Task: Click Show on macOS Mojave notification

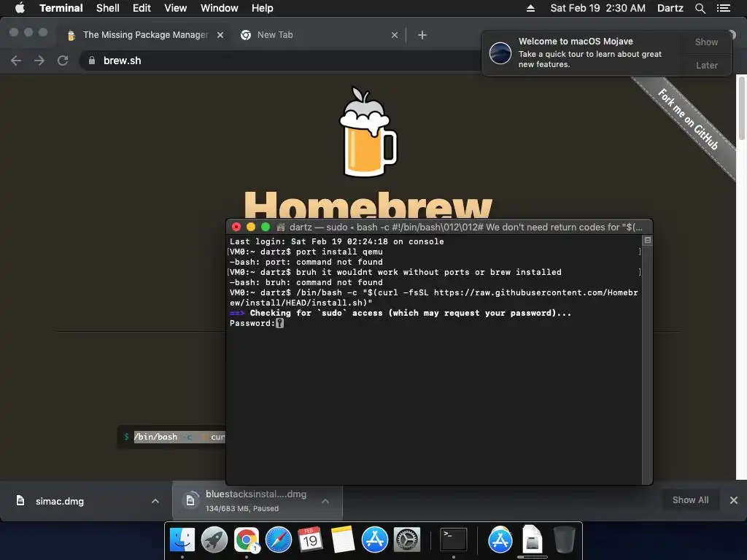Action: click(x=706, y=42)
